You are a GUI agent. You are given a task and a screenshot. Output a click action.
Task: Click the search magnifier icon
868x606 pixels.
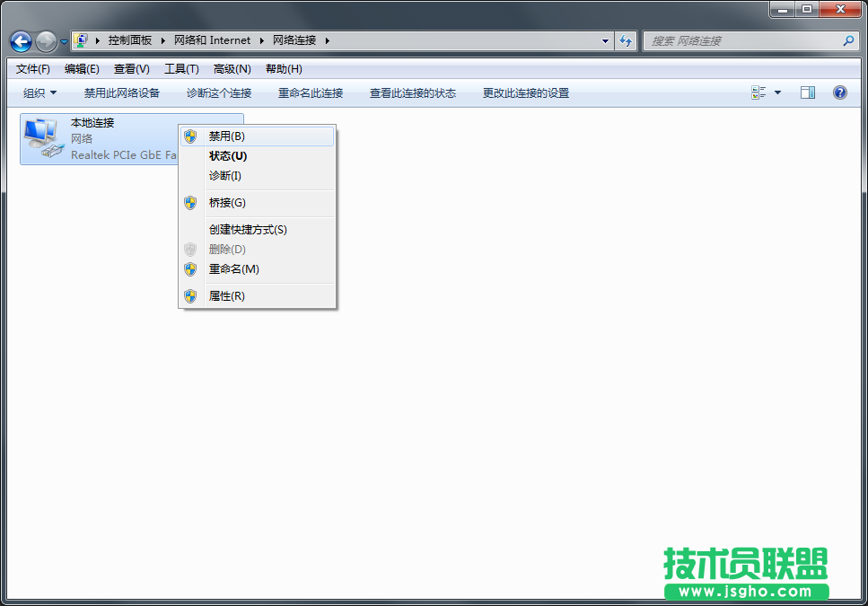pos(850,40)
